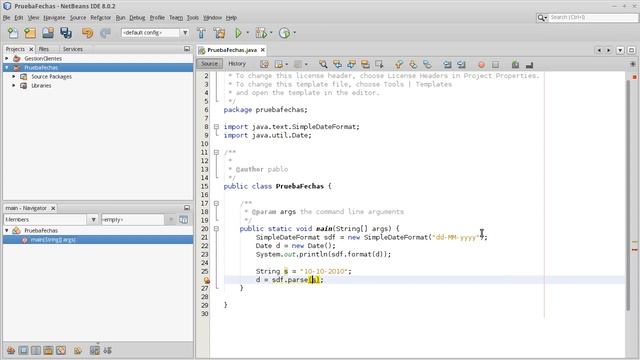640x360 pixels.
Task: Toggle Show Inherited Members in Navigator
Action: 11,350
